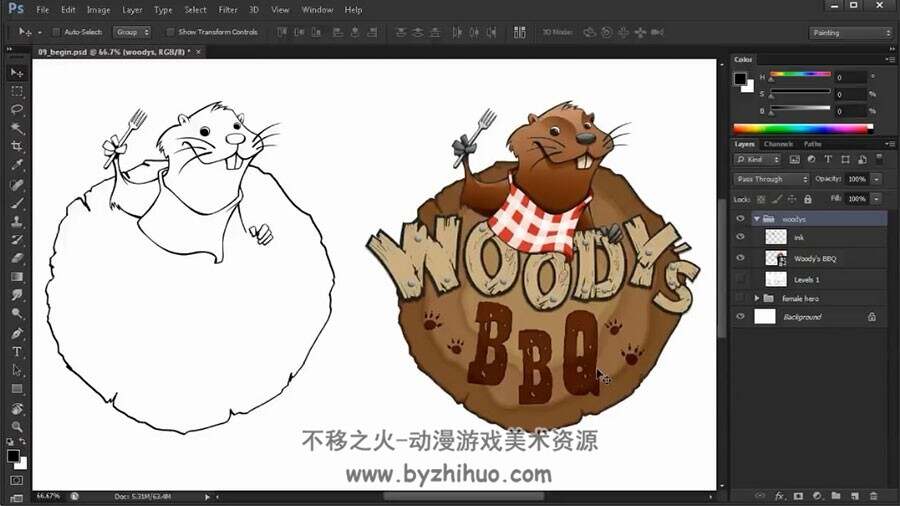
Task: Expand the female hero layer group
Action: (x=757, y=298)
